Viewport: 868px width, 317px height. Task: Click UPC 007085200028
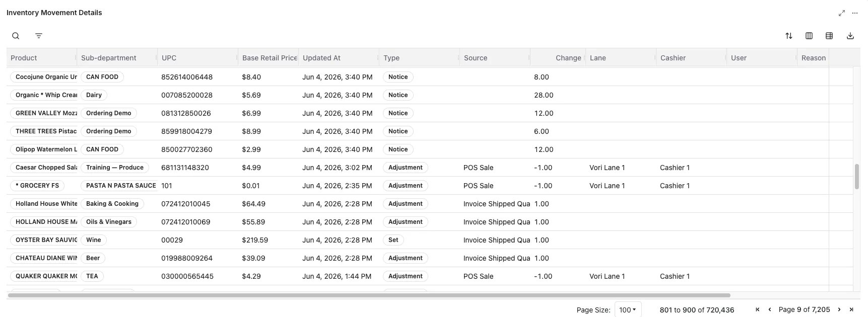(187, 95)
